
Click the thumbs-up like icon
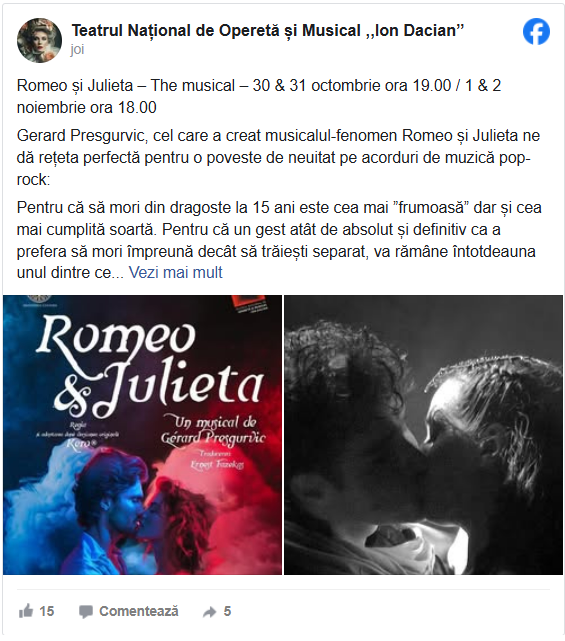click(x=26, y=611)
